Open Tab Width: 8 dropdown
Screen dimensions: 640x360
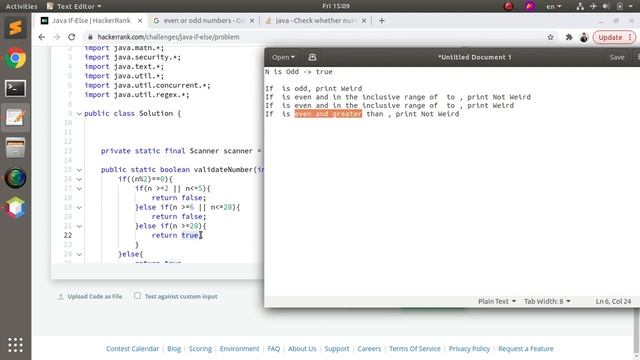coord(547,301)
